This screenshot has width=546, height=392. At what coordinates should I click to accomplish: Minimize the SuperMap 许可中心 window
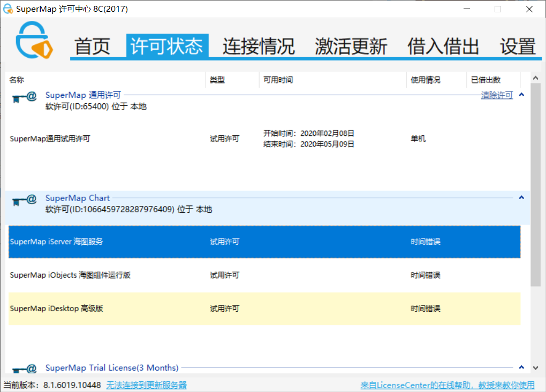click(x=467, y=9)
